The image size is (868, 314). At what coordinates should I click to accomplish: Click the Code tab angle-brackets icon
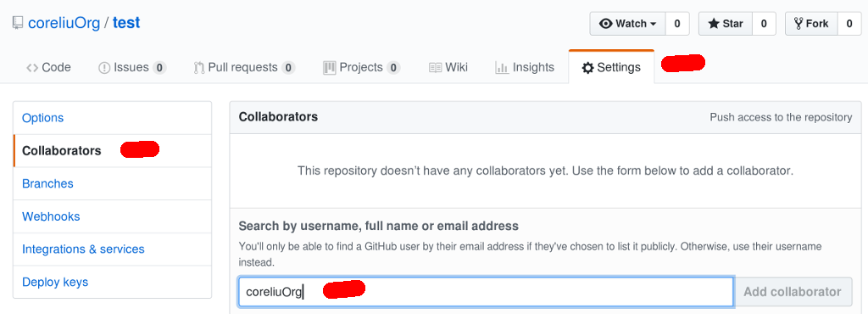pyautogui.click(x=32, y=68)
